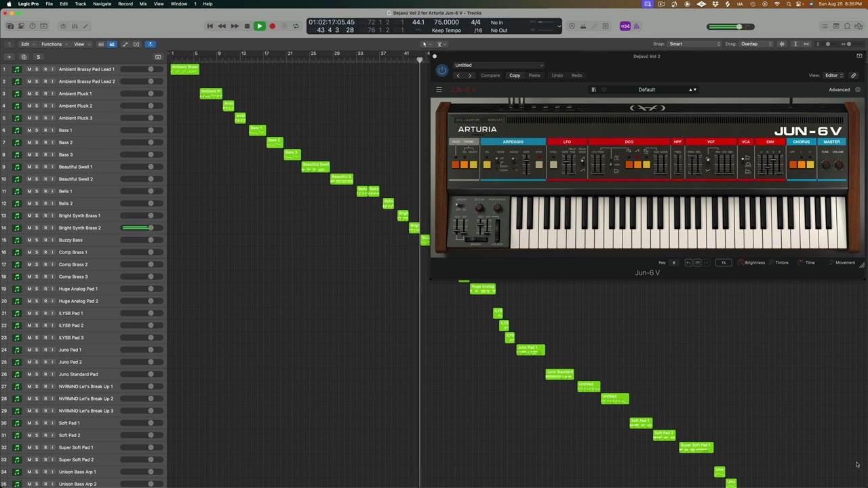Viewport: 868px width, 488px height.
Task: Open the Mix menu
Action: (143, 3)
